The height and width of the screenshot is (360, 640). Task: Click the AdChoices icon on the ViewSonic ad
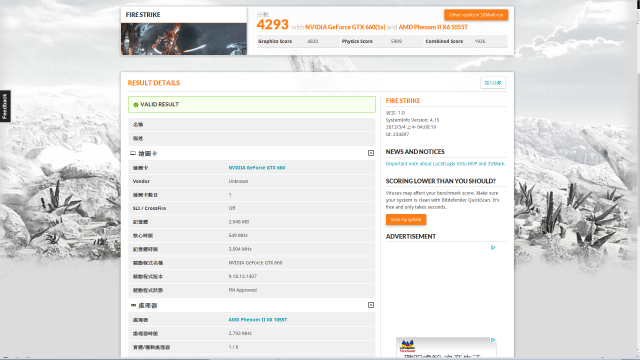pyautogui.click(x=493, y=340)
